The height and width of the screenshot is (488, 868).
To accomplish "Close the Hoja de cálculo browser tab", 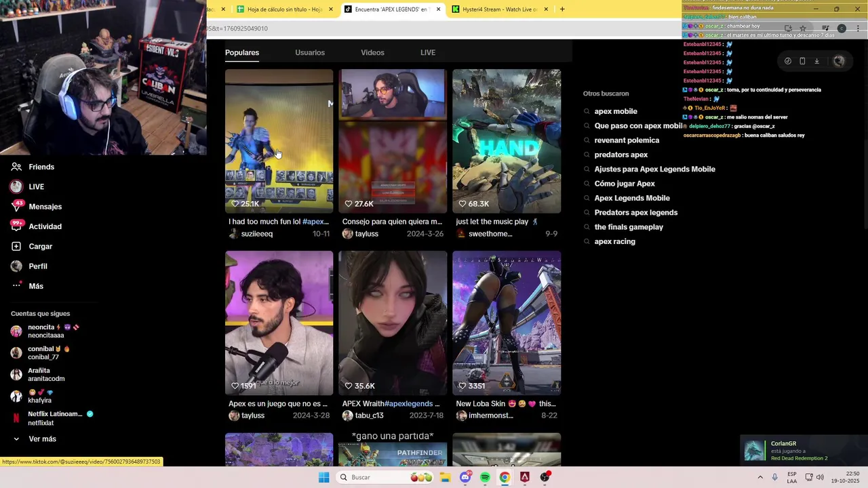I will coord(331,9).
